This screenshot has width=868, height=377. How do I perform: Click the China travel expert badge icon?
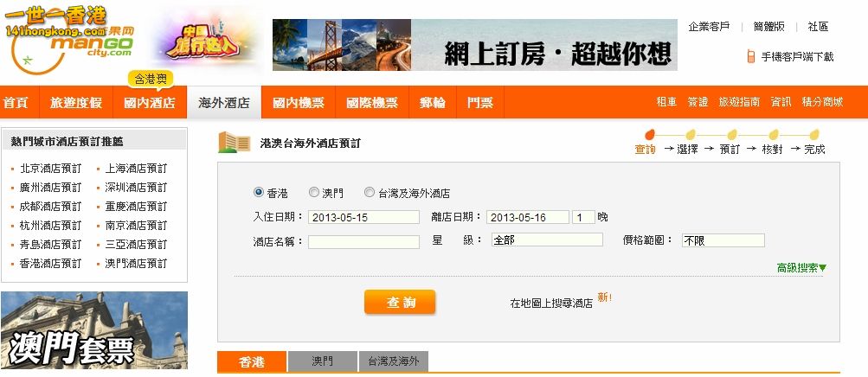[x=203, y=42]
